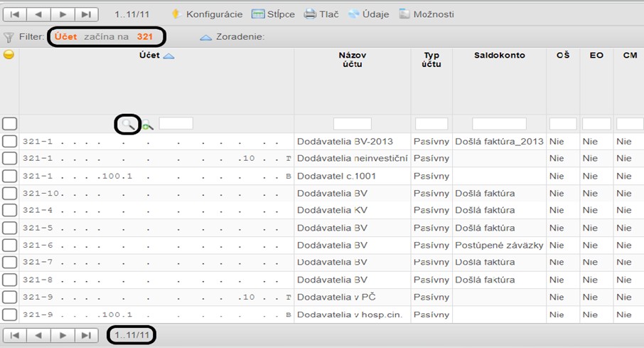Open the Stĺpce columns settings
The image size is (644, 348).
click(x=274, y=14)
